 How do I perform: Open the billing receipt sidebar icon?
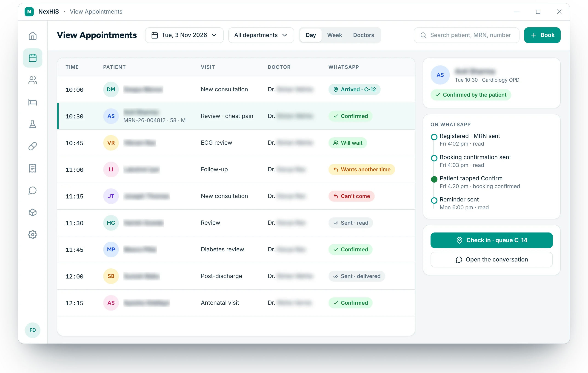(32, 168)
